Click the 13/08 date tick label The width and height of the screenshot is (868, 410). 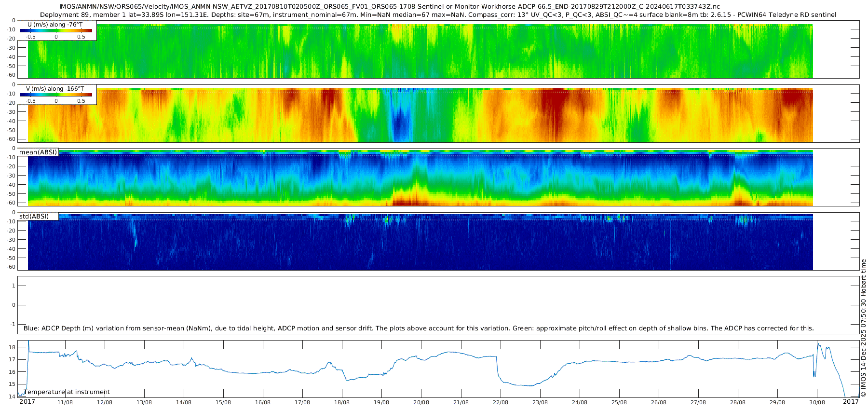(x=144, y=402)
